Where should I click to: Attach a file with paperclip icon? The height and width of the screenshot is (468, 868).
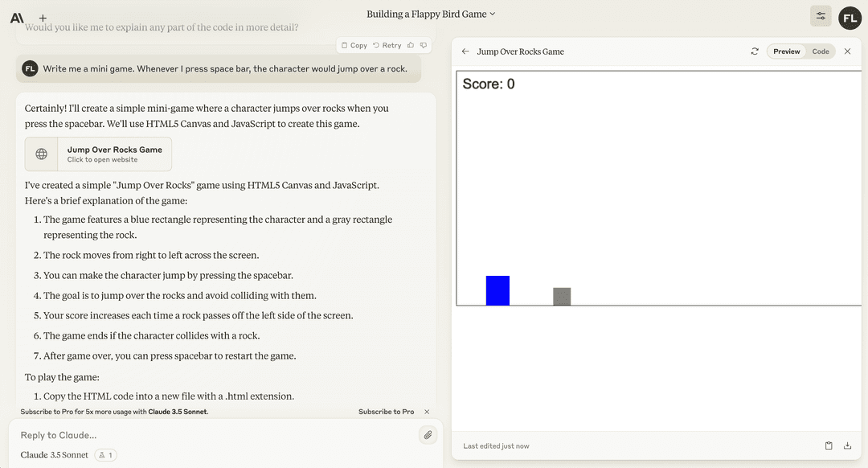tap(428, 435)
